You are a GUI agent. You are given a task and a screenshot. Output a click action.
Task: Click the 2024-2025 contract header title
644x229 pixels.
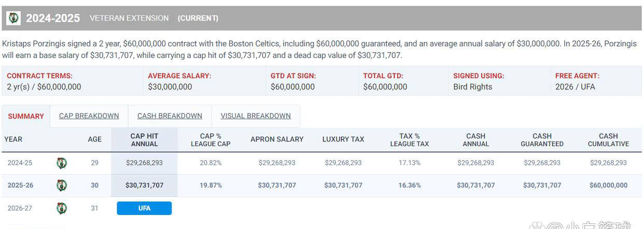pyautogui.click(x=53, y=18)
